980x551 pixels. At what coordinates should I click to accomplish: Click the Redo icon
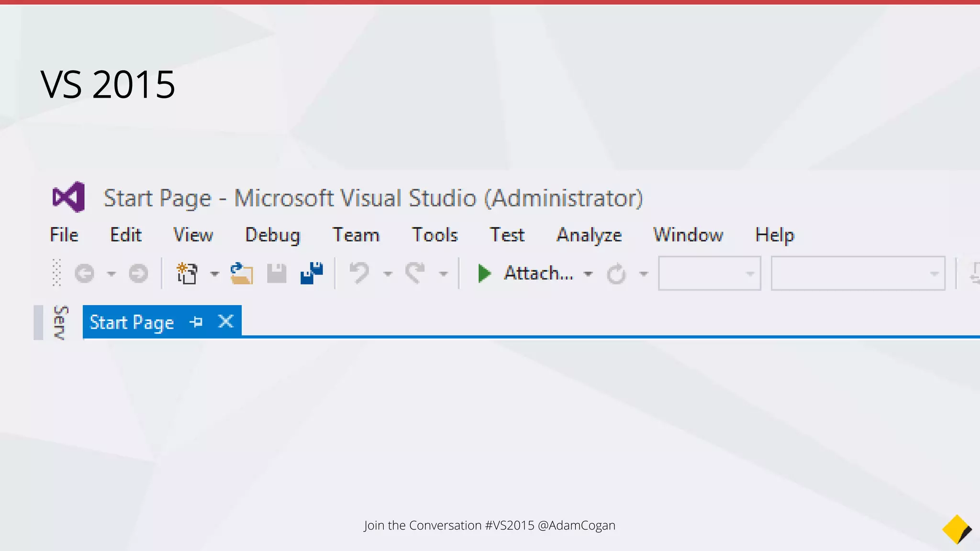click(415, 273)
